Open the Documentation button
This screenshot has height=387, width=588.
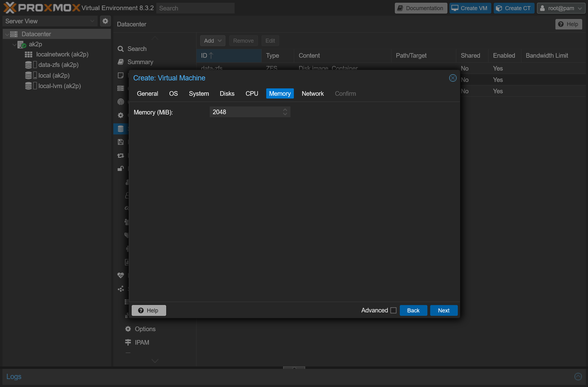pyautogui.click(x=421, y=8)
